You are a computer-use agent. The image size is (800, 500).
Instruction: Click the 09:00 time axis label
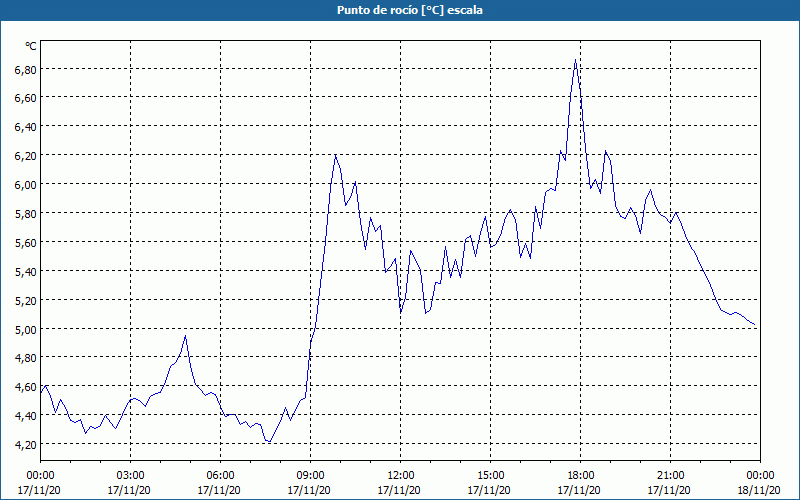311,476
